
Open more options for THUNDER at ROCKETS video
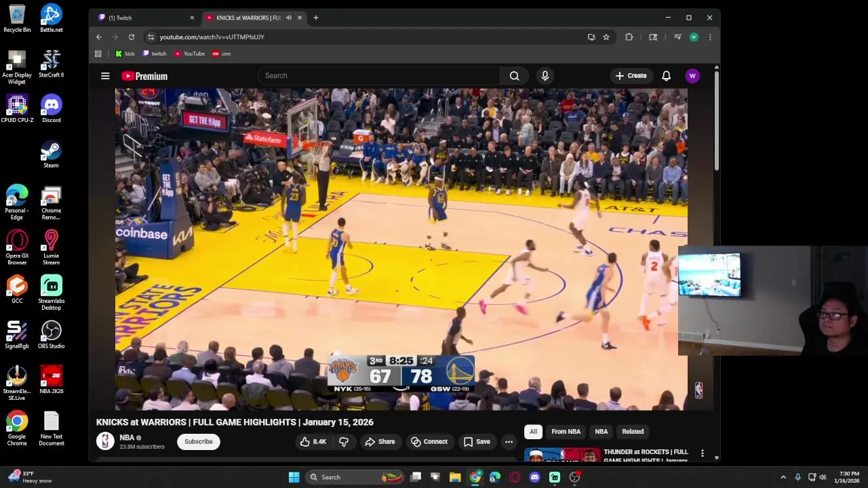coord(703,453)
